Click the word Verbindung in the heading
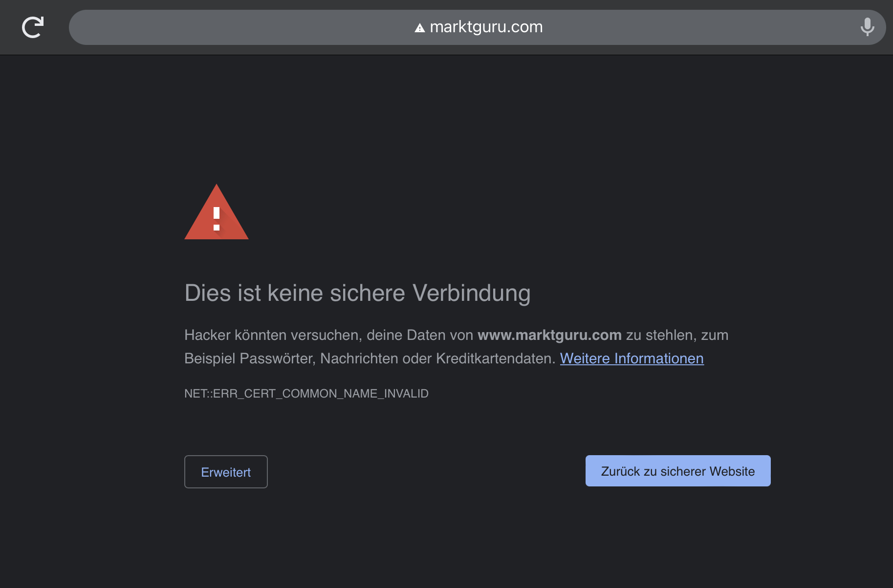893x588 pixels. (x=472, y=294)
